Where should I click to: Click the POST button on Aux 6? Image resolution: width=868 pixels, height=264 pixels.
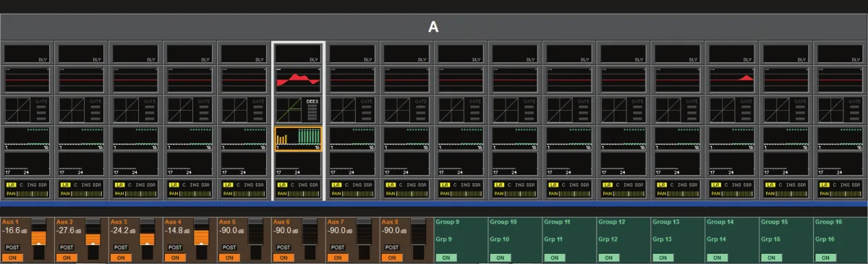coord(284,247)
